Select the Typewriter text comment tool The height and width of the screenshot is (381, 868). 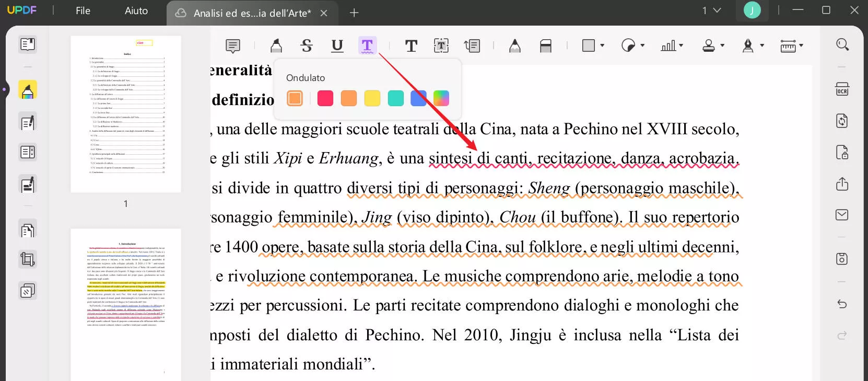411,46
